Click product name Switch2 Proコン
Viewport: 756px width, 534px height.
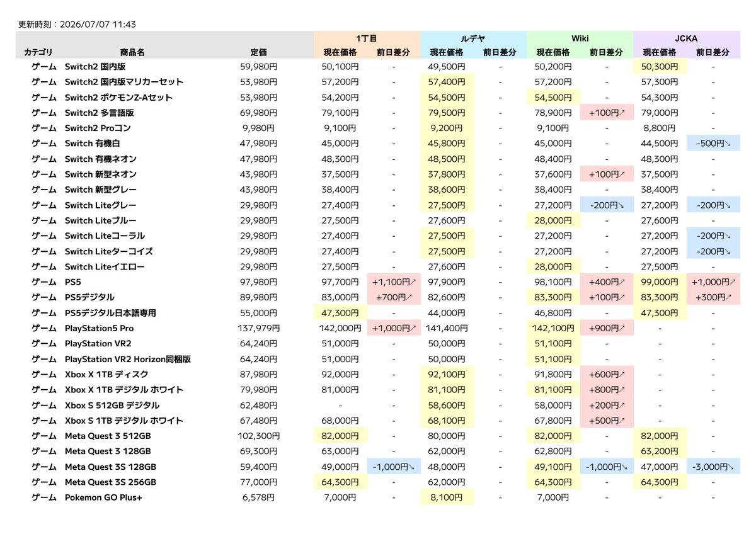click(x=98, y=128)
